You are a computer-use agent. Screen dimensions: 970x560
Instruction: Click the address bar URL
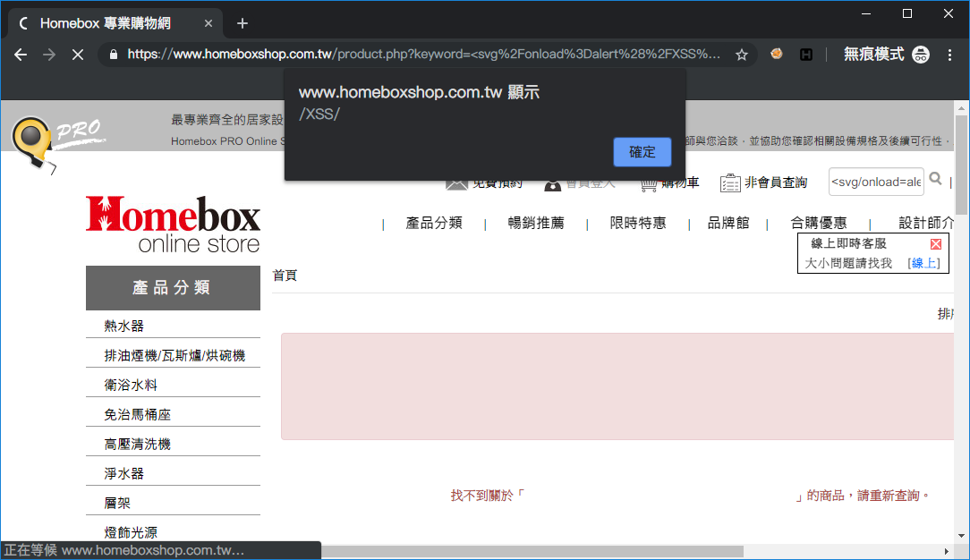point(424,55)
